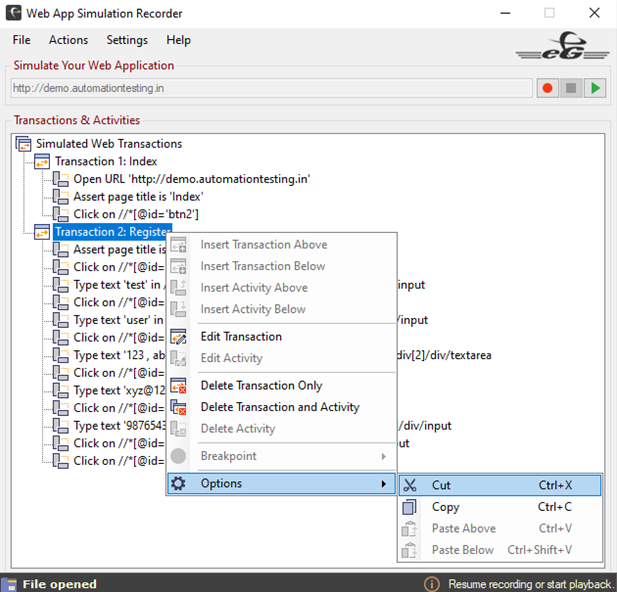
Task: Click the Paste Below clipboard icon
Action: 410,550
